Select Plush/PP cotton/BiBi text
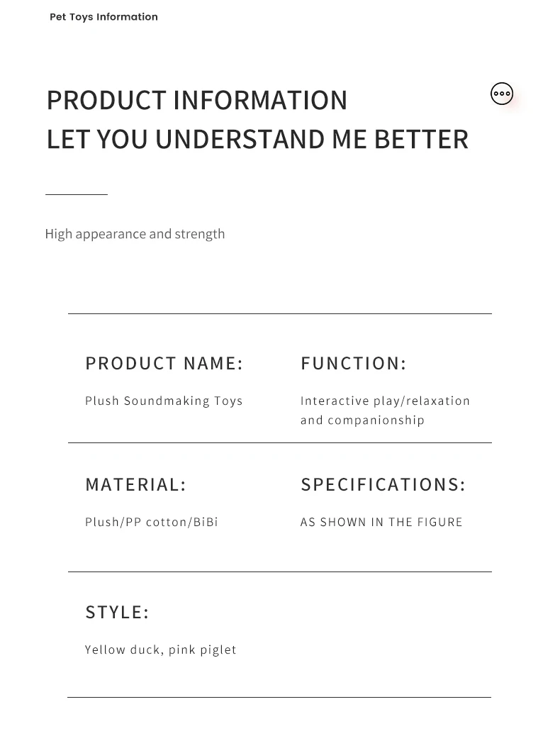Image resolution: width=560 pixels, height=736 pixels. (x=151, y=522)
